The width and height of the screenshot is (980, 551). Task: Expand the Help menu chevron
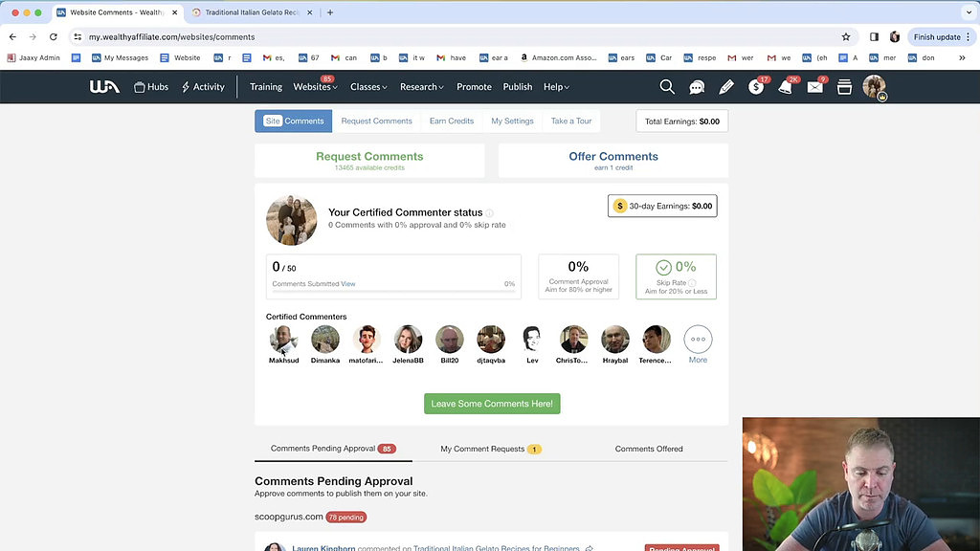tap(568, 87)
